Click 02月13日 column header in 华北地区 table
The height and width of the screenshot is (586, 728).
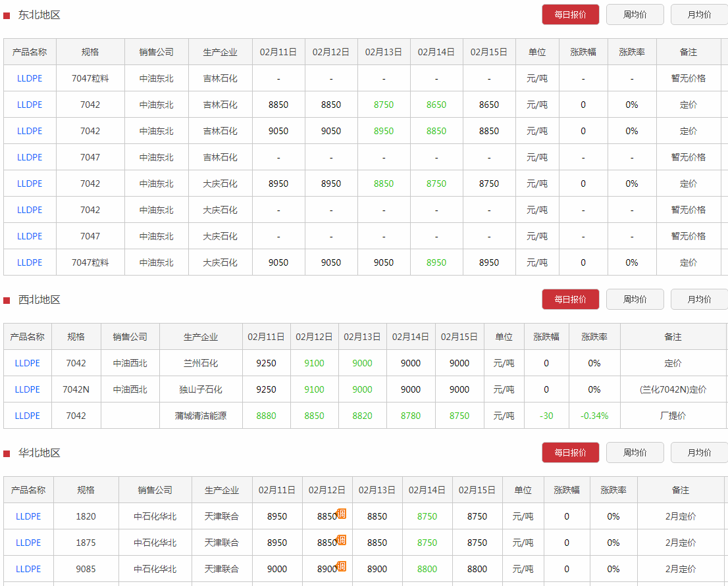point(377,490)
